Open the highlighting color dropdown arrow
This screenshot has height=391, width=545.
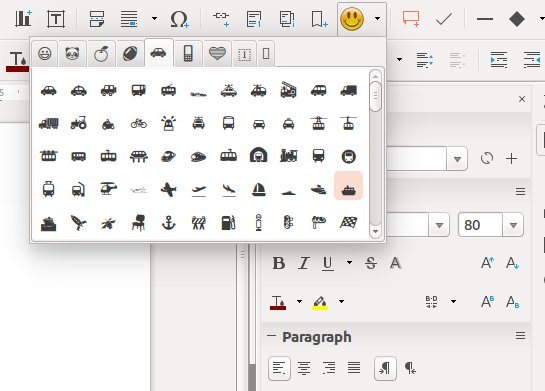coord(341,301)
